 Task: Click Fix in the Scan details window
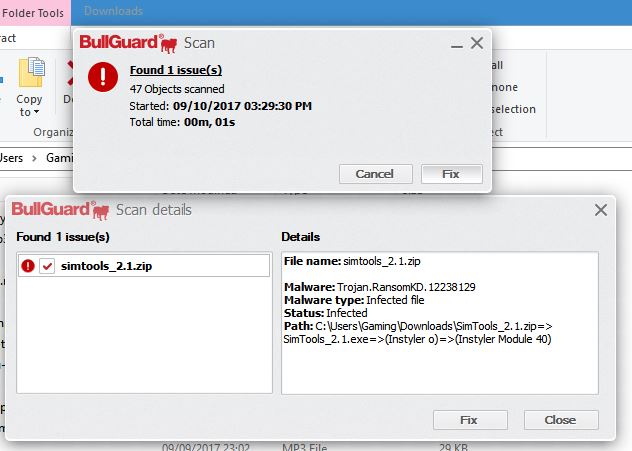click(x=470, y=420)
